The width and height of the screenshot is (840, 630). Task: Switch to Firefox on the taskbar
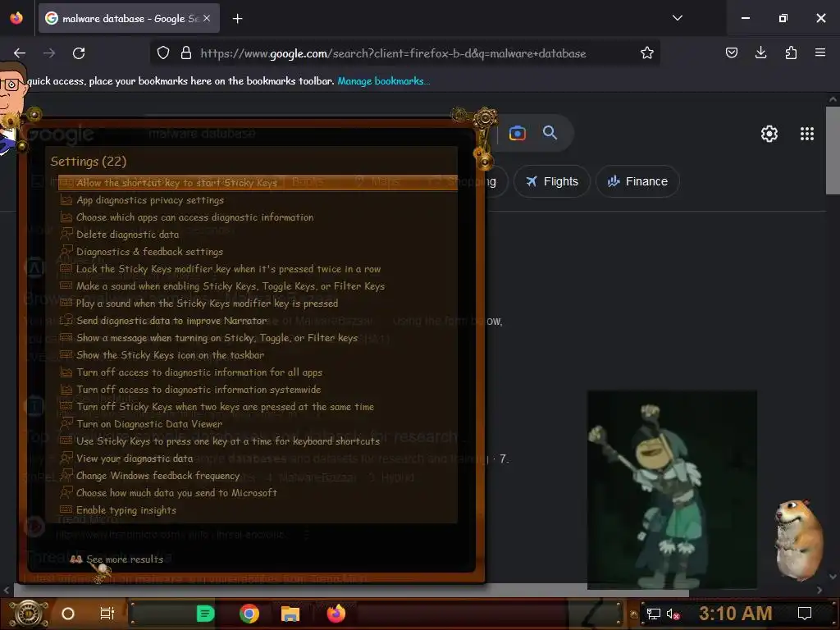(336, 614)
